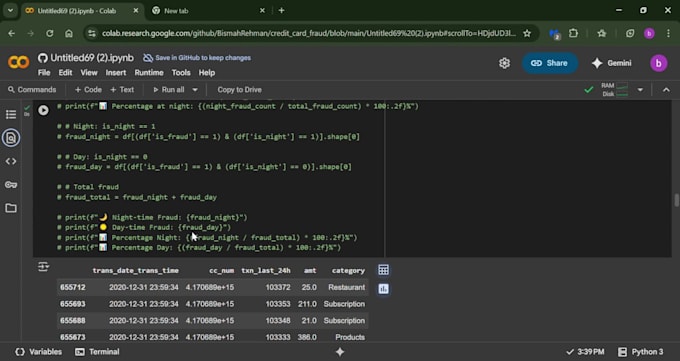680x361 pixels.
Task: Click the Restaurant category cell
Action: (347, 287)
